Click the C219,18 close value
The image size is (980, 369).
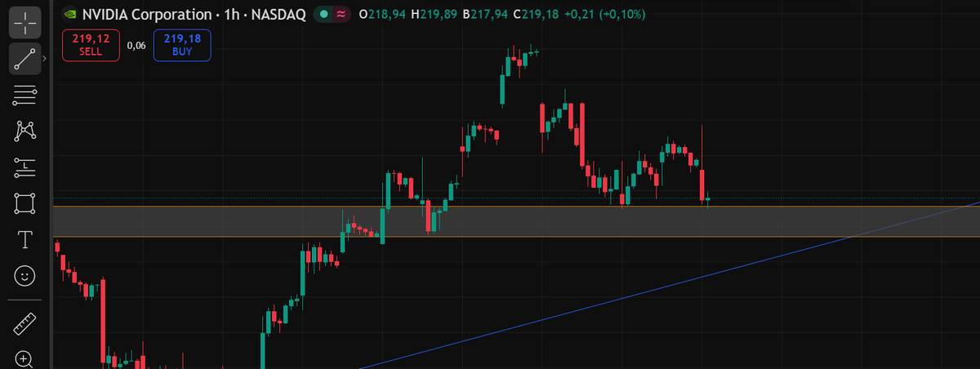click(x=536, y=14)
